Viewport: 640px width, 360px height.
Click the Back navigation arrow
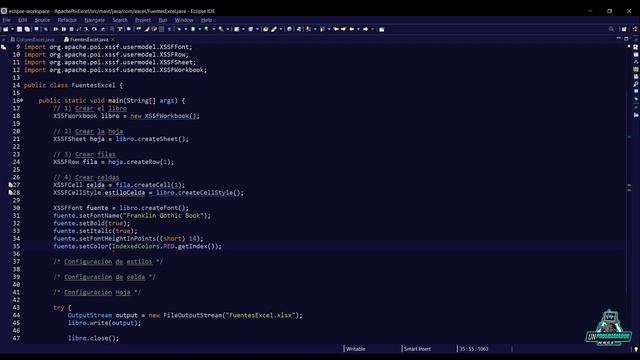point(351,29)
